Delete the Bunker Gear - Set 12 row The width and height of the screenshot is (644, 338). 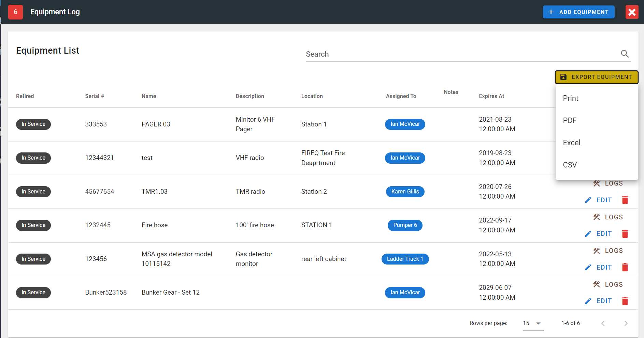(625, 301)
